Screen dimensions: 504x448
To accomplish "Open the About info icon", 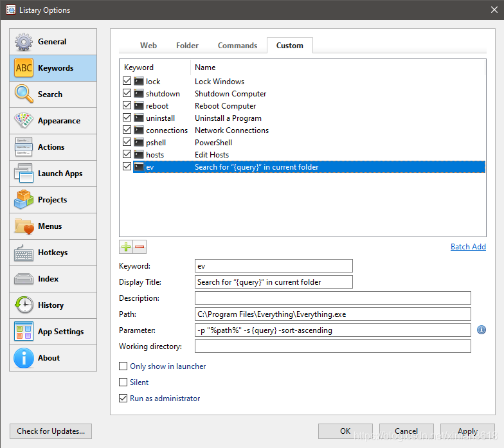I will [x=23, y=357].
